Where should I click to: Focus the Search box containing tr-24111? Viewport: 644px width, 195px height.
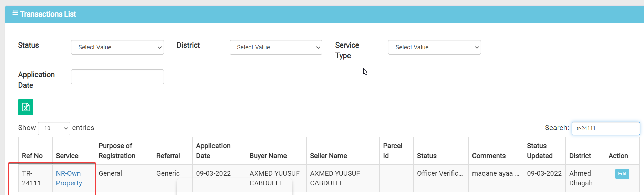tap(605, 128)
